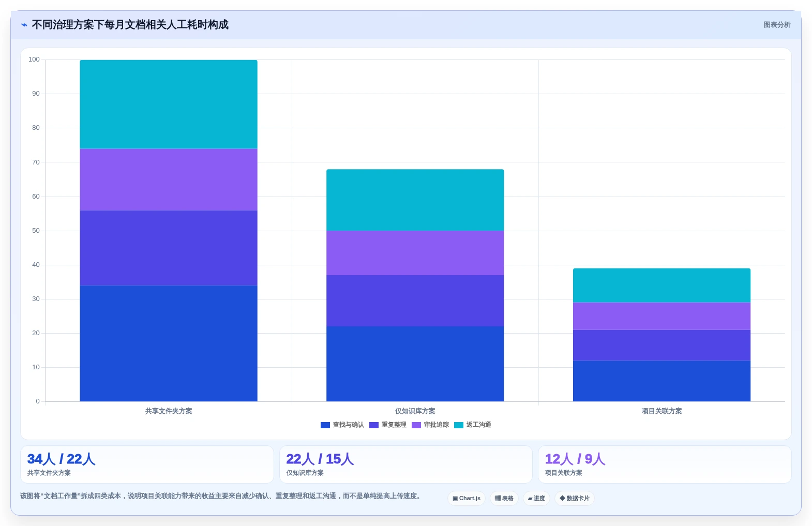Screen dimensions: 812x526
Task: Select the Chart.js tag chip
Action: click(467, 499)
